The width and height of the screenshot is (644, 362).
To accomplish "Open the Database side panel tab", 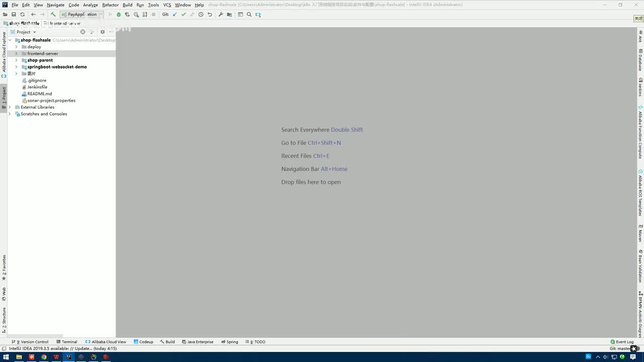I will click(640, 60).
